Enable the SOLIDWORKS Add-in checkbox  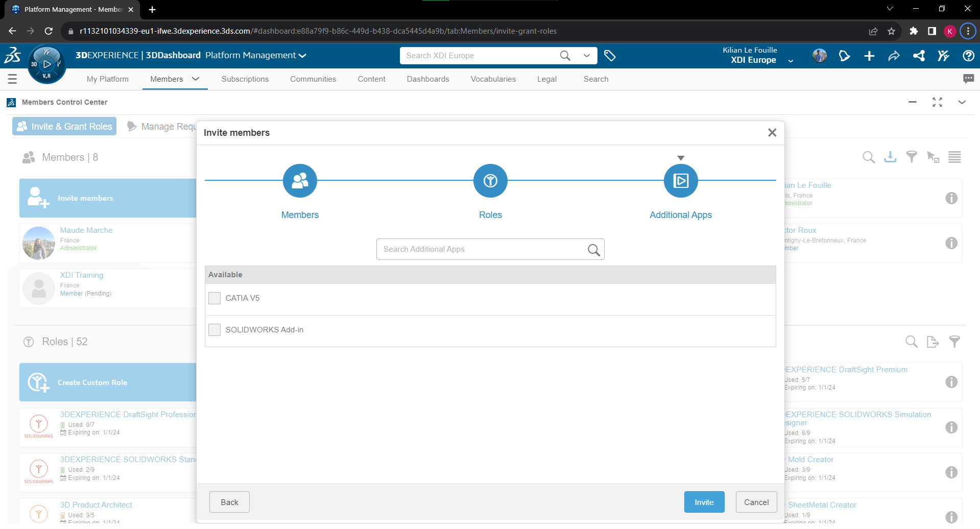(214, 330)
